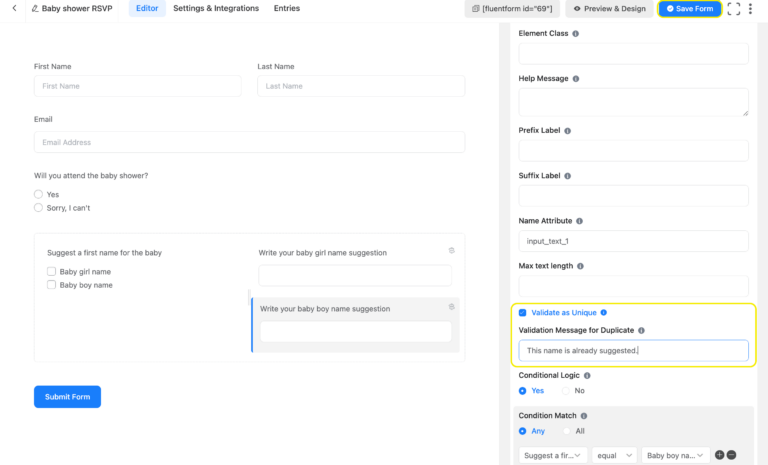Select No for Conditional Logic
The image size is (768, 465).
566,390
